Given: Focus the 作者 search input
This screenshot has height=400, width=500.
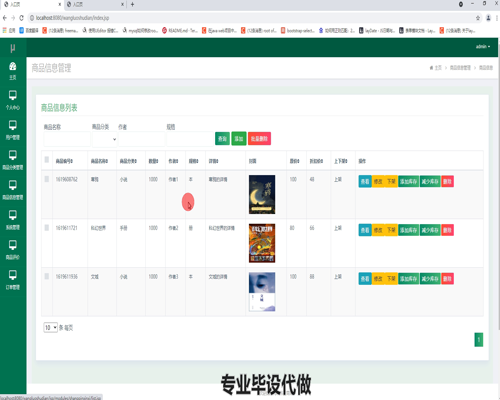Looking at the screenshot, I should click(142, 139).
